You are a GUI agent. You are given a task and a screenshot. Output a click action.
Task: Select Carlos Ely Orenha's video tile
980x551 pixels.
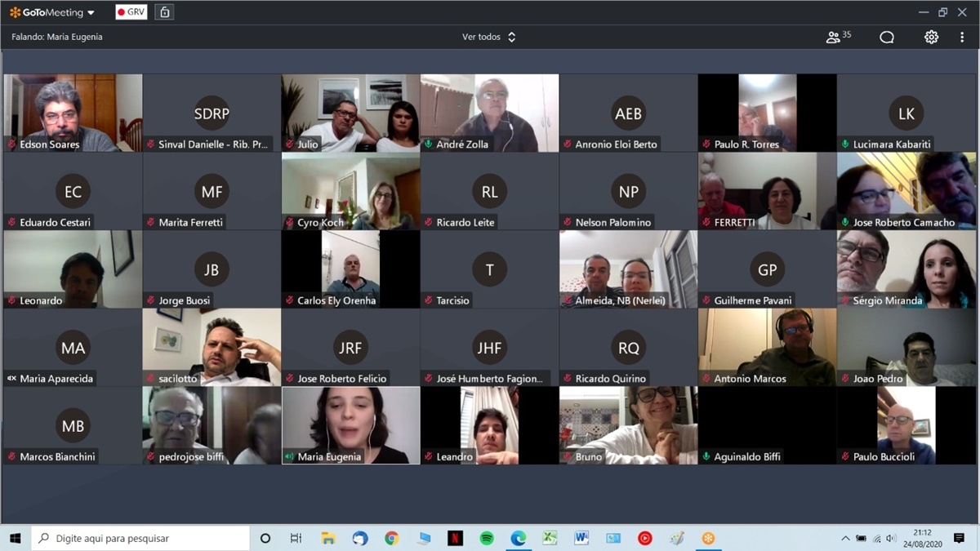click(x=351, y=269)
